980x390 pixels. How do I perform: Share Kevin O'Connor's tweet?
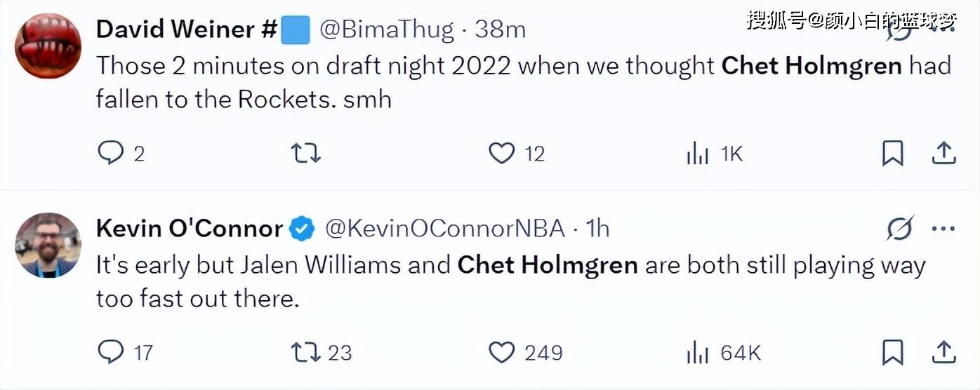coord(943,351)
